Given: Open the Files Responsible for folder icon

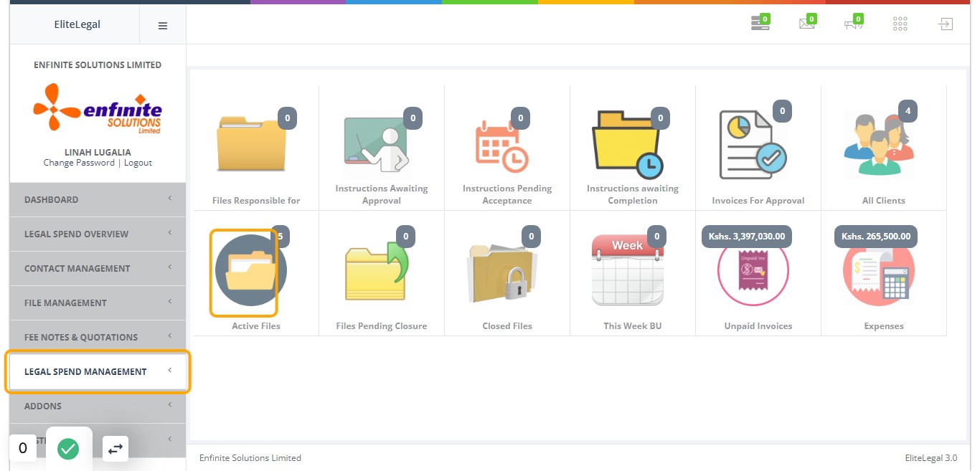Looking at the screenshot, I should [x=251, y=143].
